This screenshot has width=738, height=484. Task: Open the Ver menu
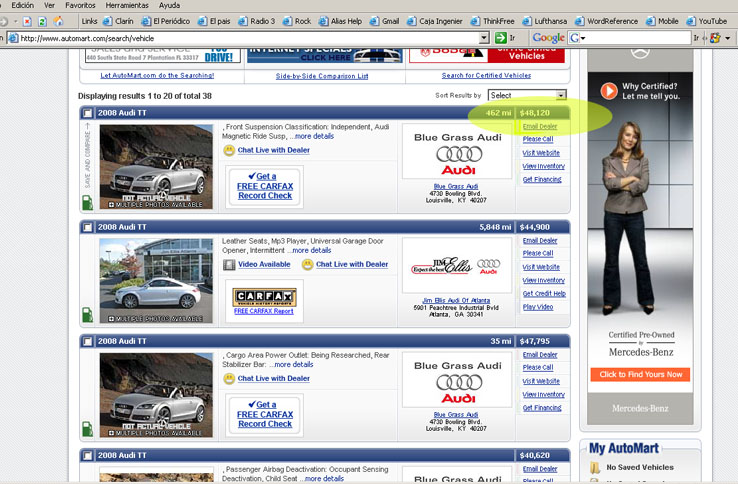click(x=49, y=5)
